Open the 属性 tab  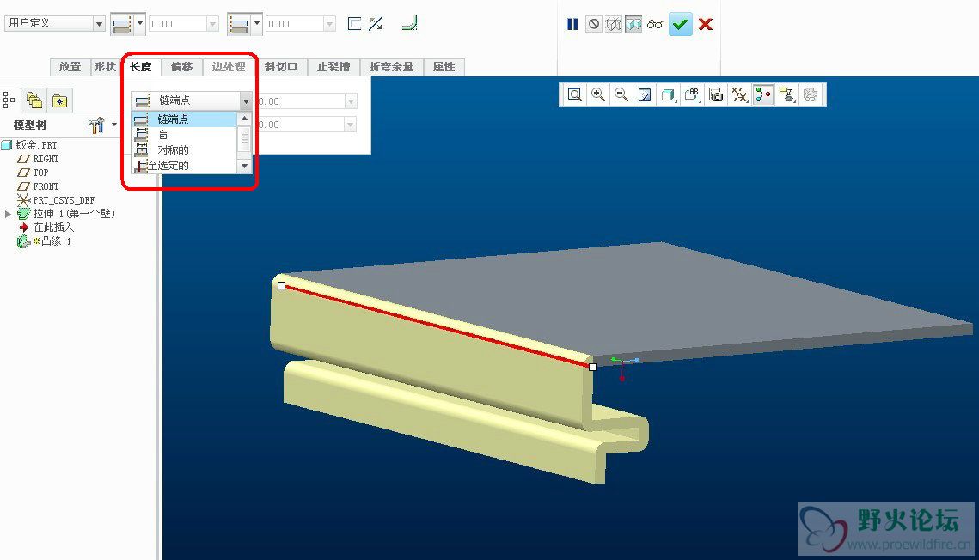coord(444,67)
